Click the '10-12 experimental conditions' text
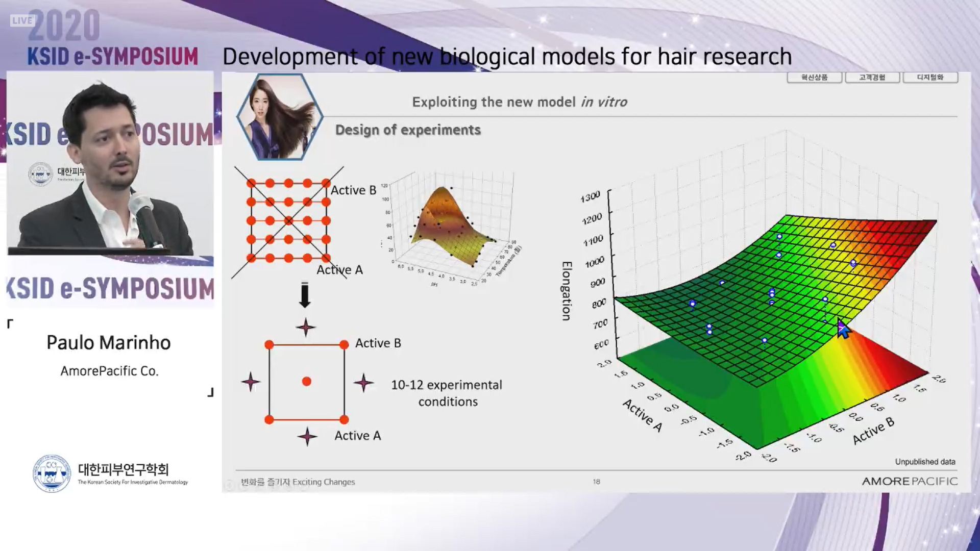This screenshot has height=551, width=980. tap(447, 393)
